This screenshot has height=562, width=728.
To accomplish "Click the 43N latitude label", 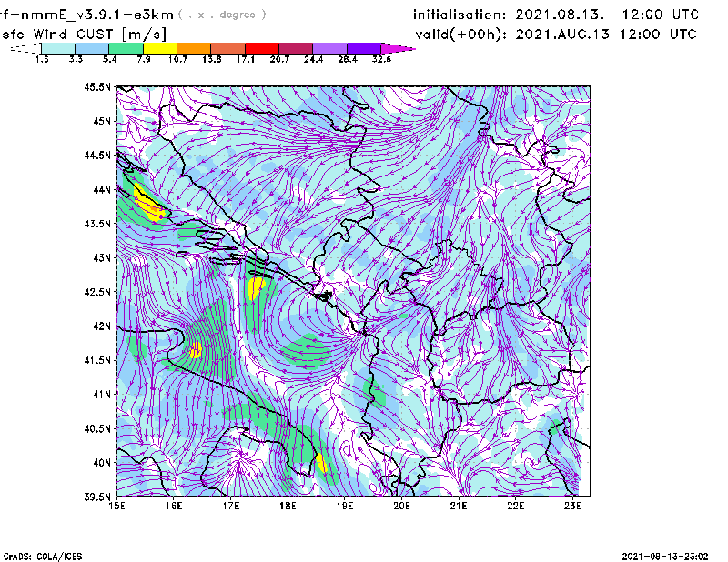I will point(102,257).
